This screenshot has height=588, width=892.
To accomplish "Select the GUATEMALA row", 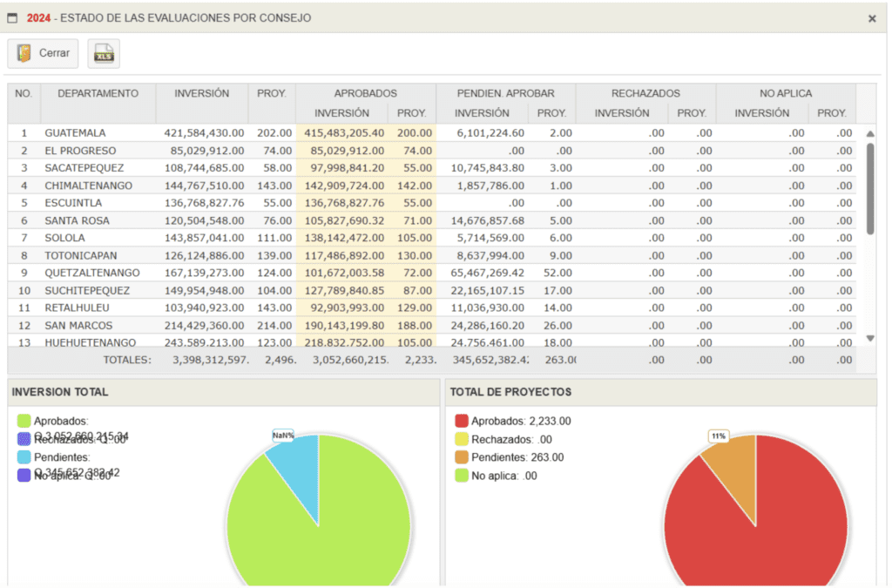I will [75, 133].
